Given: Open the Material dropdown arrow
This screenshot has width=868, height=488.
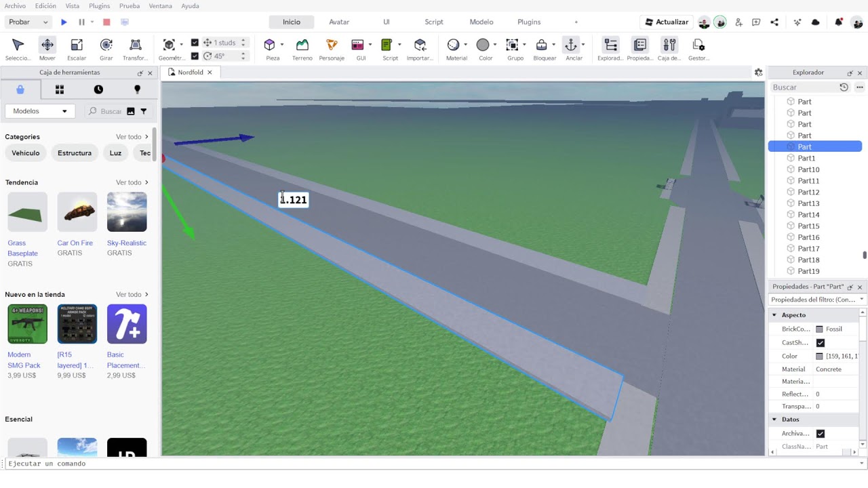Looking at the screenshot, I should point(466,45).
